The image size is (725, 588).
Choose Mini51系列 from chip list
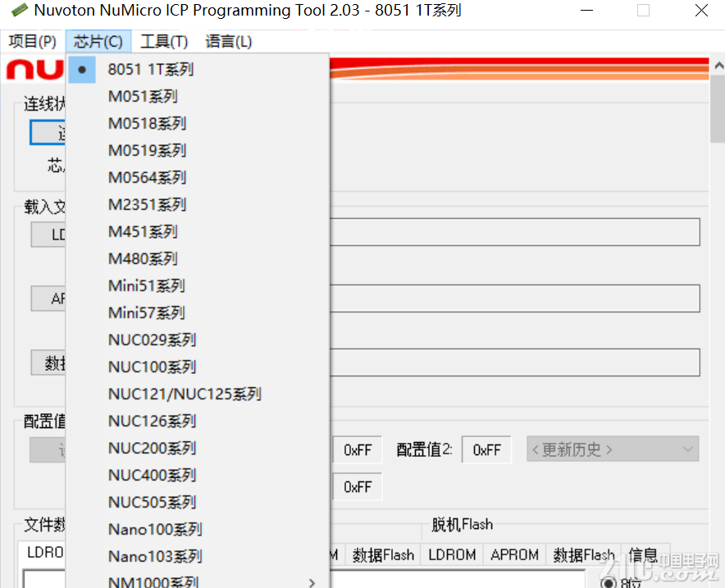point(198,285)
